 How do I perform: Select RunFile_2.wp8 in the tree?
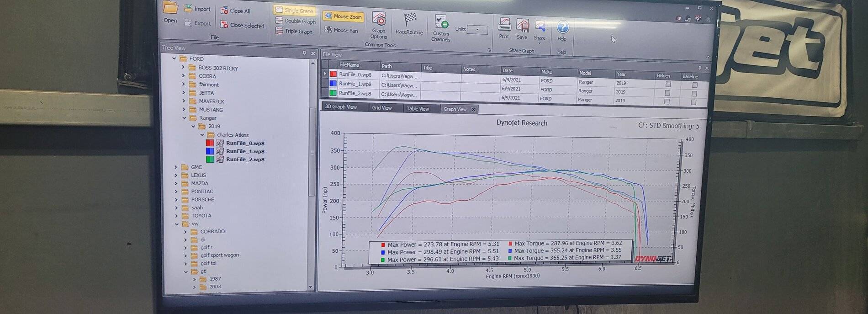[x=245, y=160]
